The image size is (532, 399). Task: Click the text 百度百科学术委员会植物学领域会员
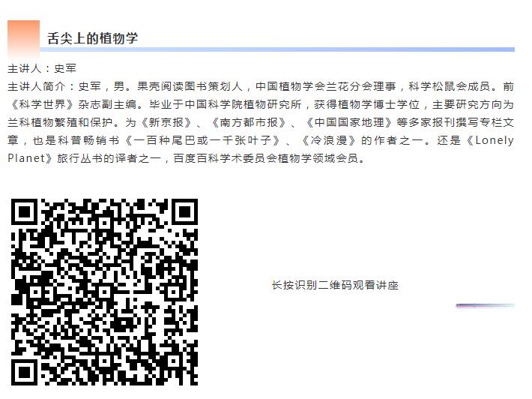(266, 158)
